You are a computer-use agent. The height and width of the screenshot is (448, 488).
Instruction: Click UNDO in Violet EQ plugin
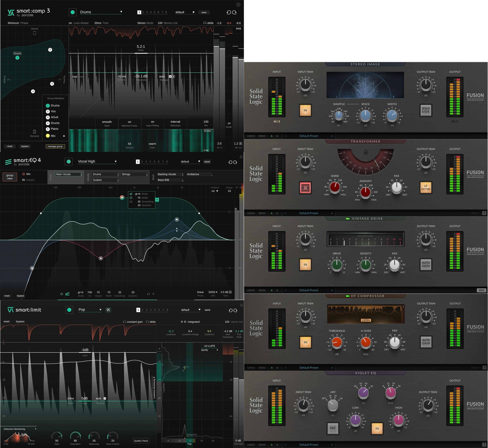click(251, 445)
